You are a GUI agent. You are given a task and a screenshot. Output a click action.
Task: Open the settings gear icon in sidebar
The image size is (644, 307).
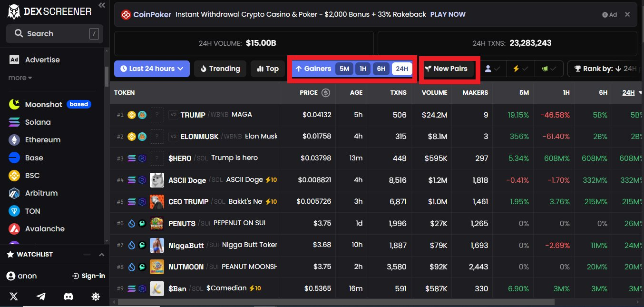[96, 297]
